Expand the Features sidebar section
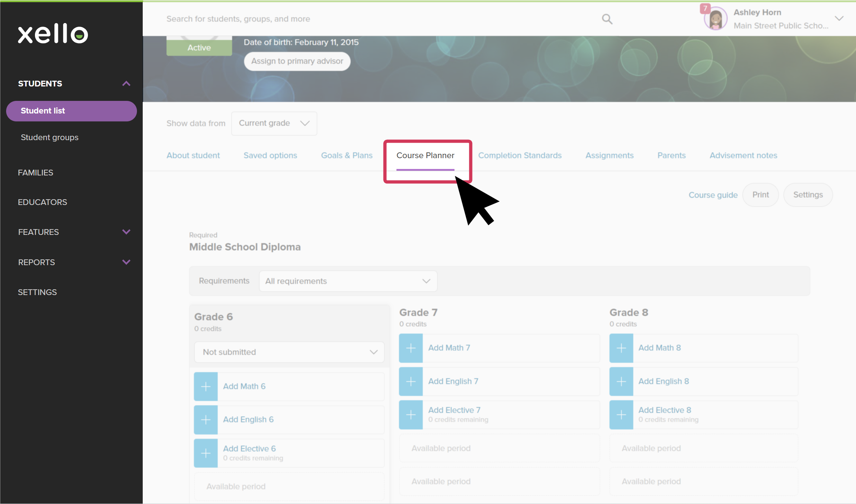 [x=126, y=232]
